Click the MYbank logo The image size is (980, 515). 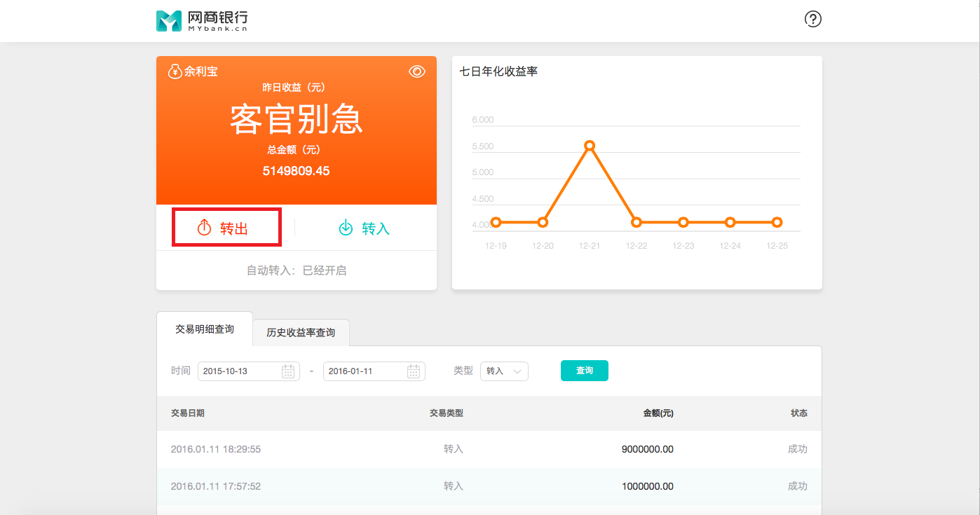point(202,21)
